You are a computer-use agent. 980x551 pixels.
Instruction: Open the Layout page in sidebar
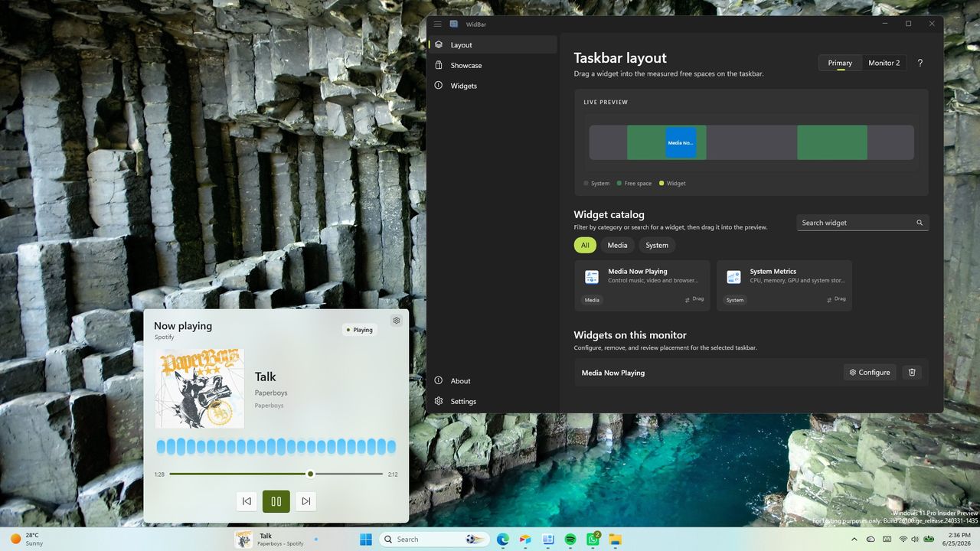[x=493, y=45]
